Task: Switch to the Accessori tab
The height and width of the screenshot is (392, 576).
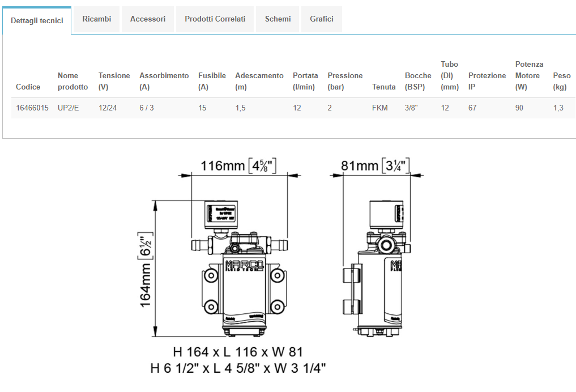Action: click(x=148, y=19)
